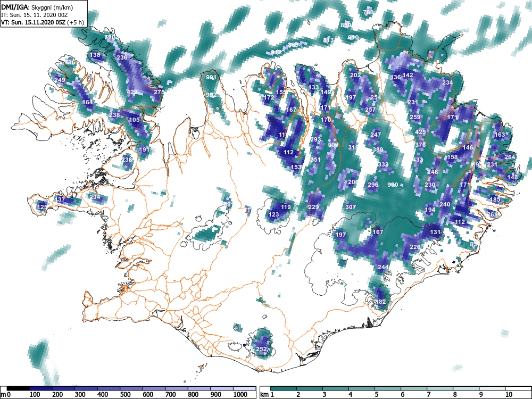Image resolution: width=532 pixels, height=399 pixels.
Task: Click the 'VT: Sun. 15.11.2020 05Z' valid time text
Action: click(34, 22)
